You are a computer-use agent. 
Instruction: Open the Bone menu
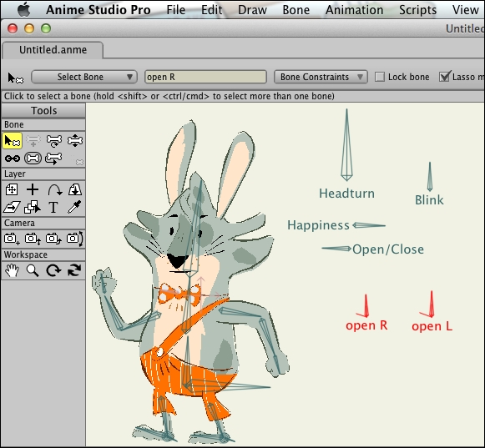pos(296,10)
